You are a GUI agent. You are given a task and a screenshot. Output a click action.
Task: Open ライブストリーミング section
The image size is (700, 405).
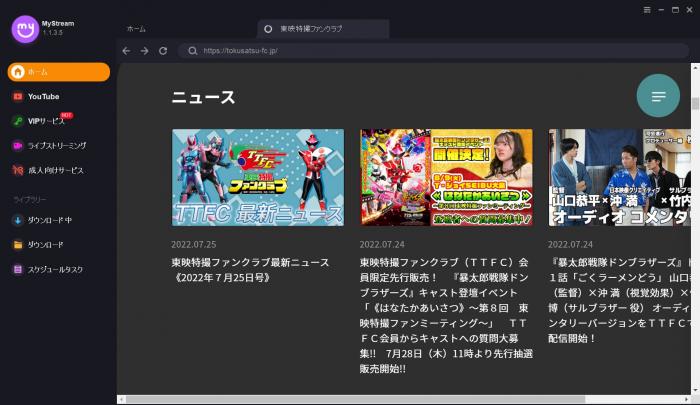click(x=57, y=146)
